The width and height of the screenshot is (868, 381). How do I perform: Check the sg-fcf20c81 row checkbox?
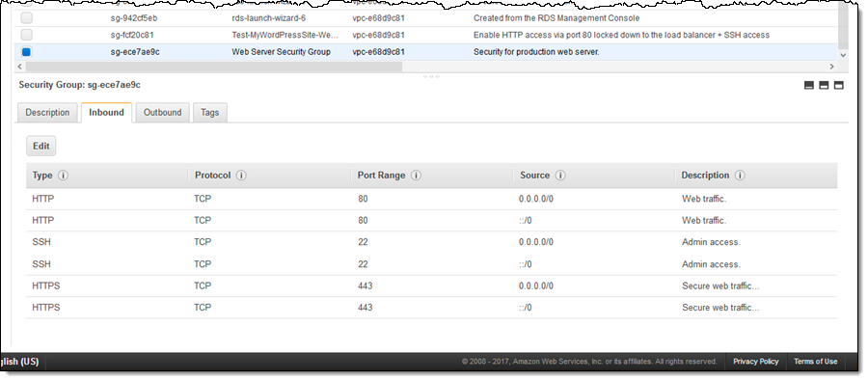(x=27, y=35)
